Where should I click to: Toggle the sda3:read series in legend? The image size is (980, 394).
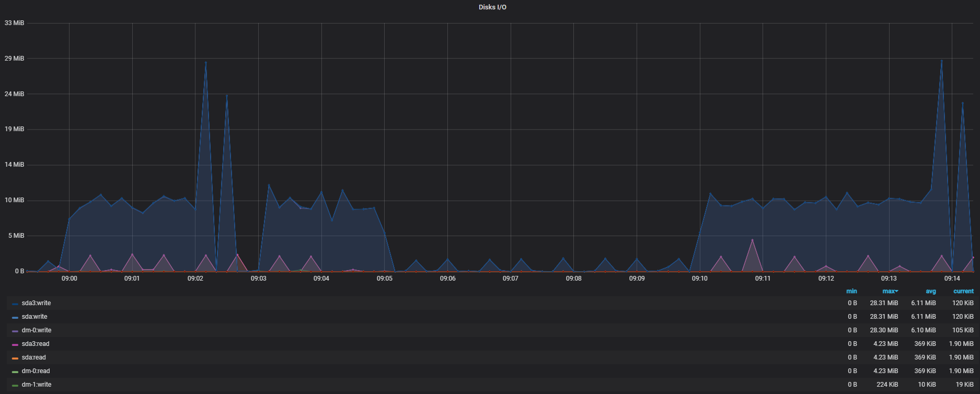point(36,344)
